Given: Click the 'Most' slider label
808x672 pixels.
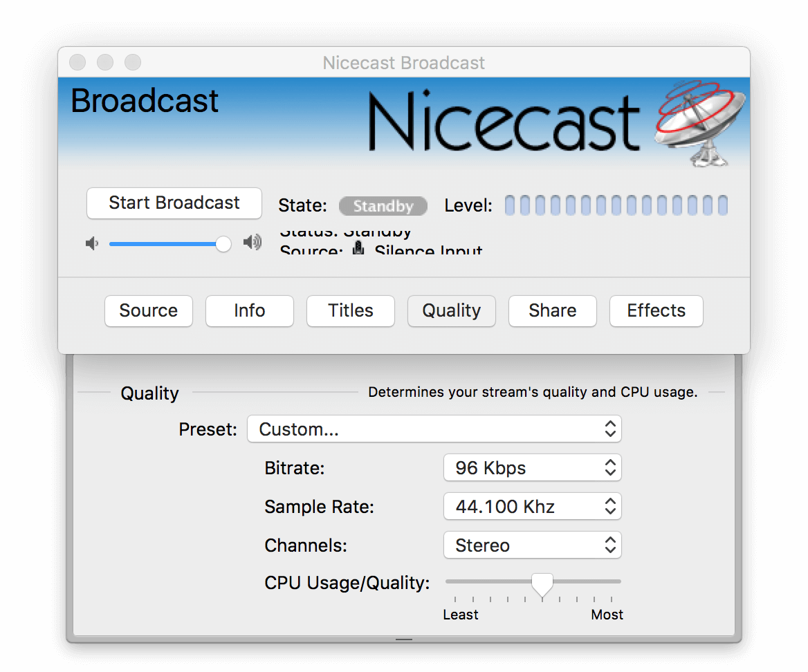Looking at the screenshot, I should point(607,615).
